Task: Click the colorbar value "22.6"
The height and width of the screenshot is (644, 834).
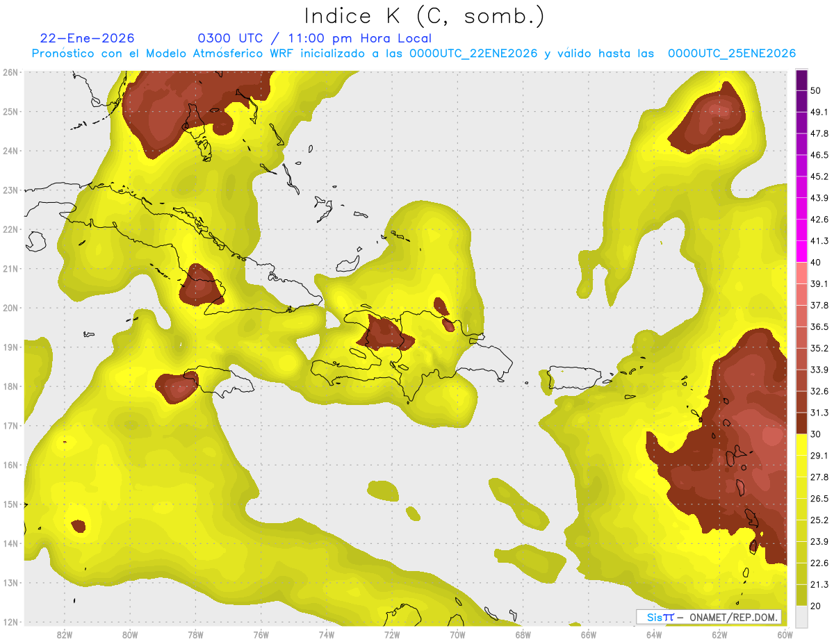Action: 819,563
